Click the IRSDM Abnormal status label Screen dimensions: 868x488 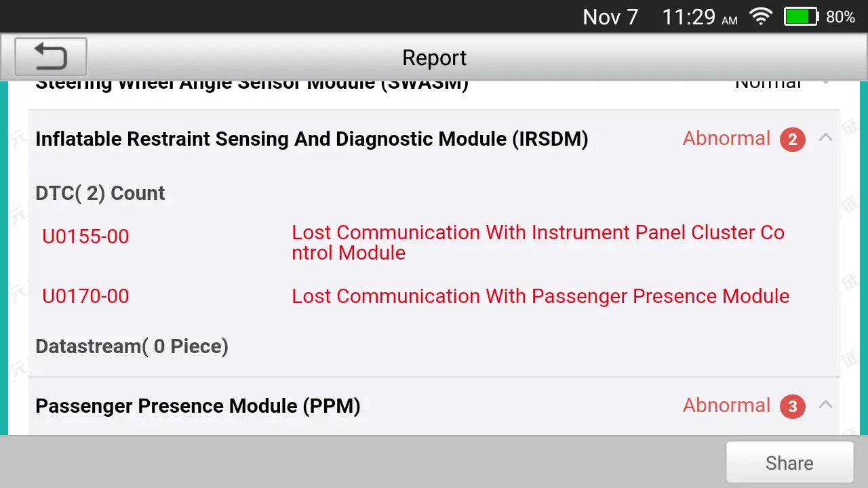(x=726, y=138)
